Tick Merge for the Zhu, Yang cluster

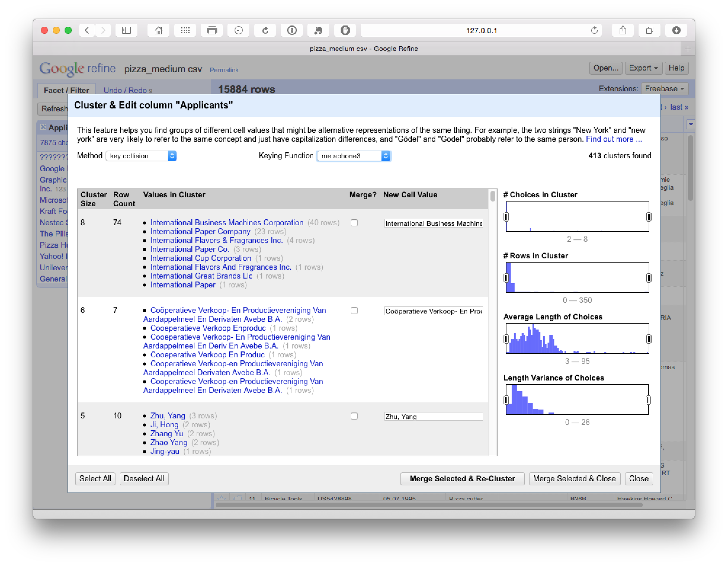coord(354,416)
